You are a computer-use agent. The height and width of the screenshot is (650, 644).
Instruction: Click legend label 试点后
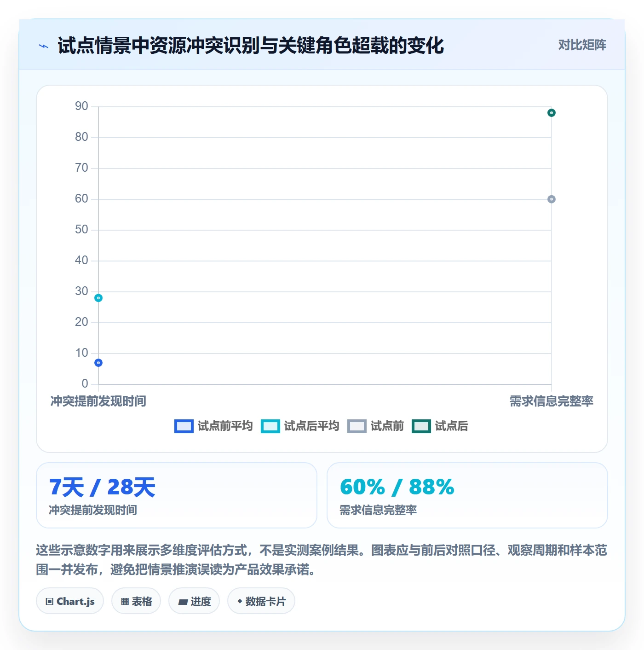(451, 426)
